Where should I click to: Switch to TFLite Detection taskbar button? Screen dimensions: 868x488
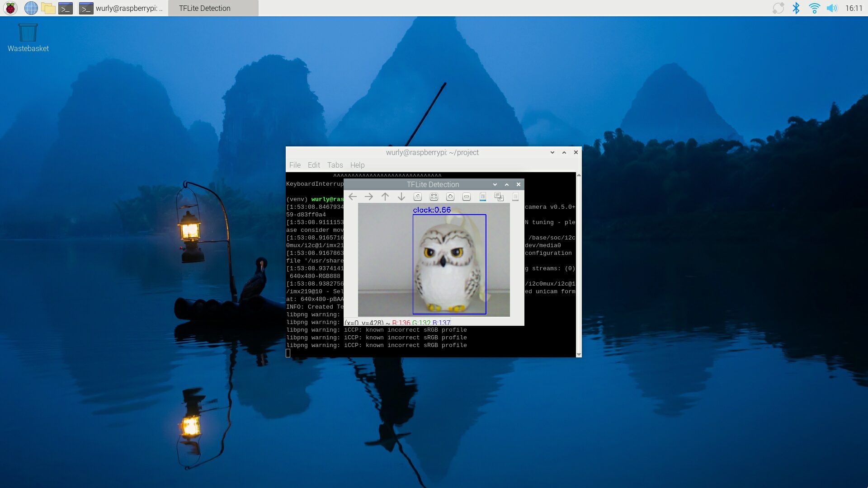213,8
